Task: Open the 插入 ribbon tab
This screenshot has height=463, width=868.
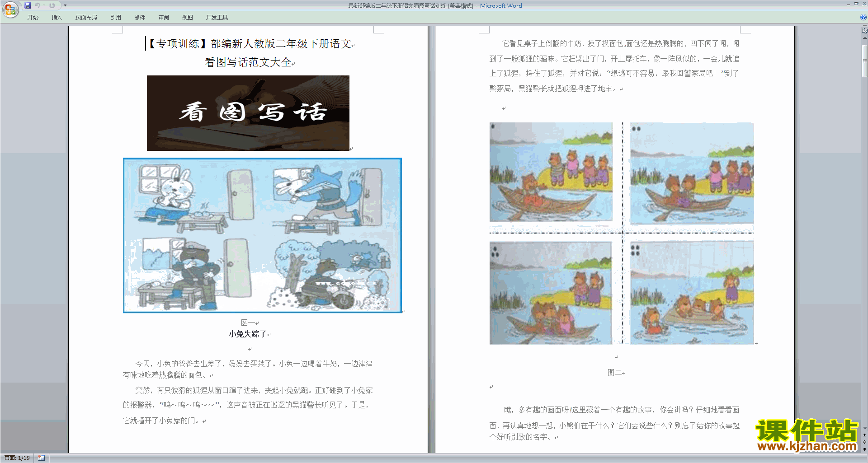Action: 57,17
